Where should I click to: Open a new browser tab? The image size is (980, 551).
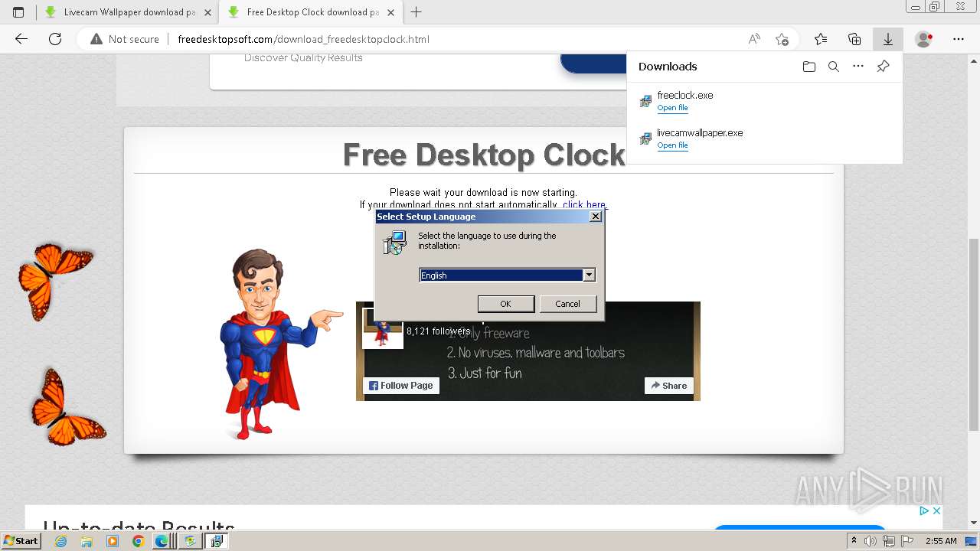(416, 12)
